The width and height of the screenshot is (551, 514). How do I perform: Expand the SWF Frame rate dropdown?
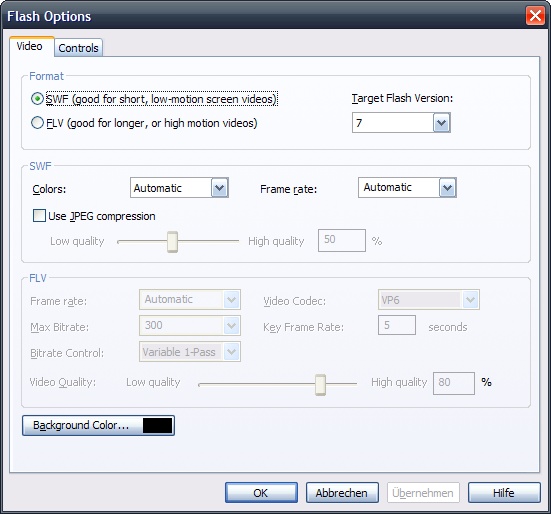(x=407, y=188)
